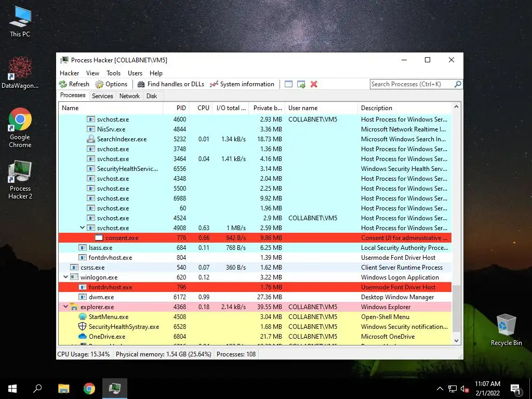Select the SearchIndexer.exe icon
The width and height of the screenshot is (532, 399).
(90, 139)
